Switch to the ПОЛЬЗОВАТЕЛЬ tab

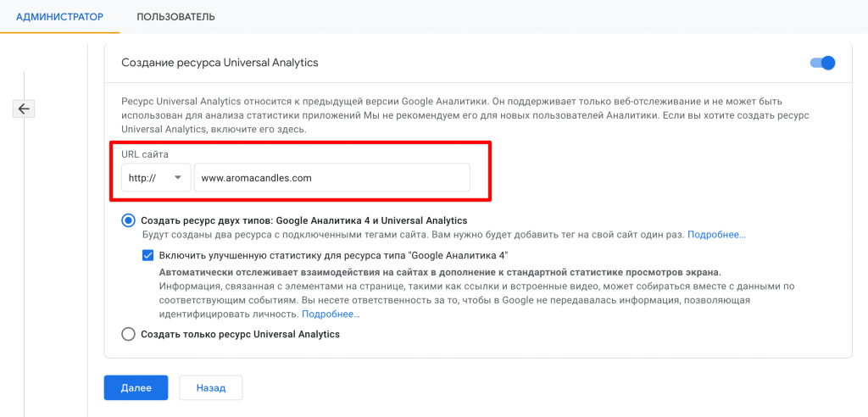point(175,17)
